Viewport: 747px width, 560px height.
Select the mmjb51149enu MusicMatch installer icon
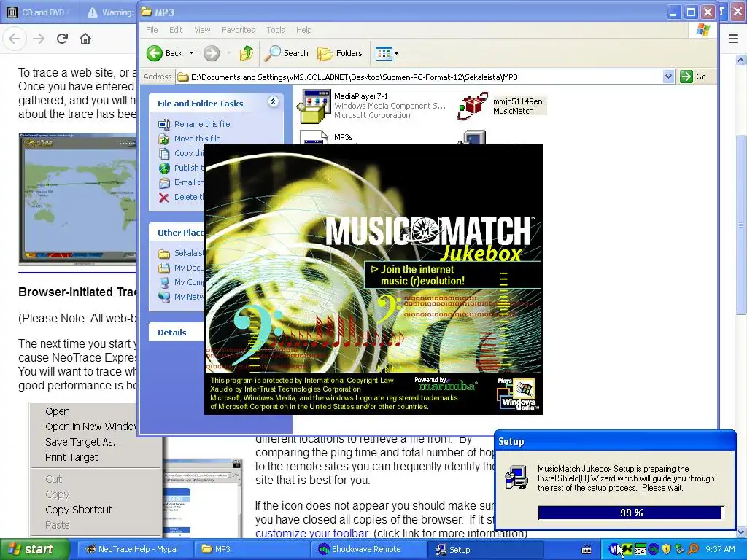(x=472, y=106)
